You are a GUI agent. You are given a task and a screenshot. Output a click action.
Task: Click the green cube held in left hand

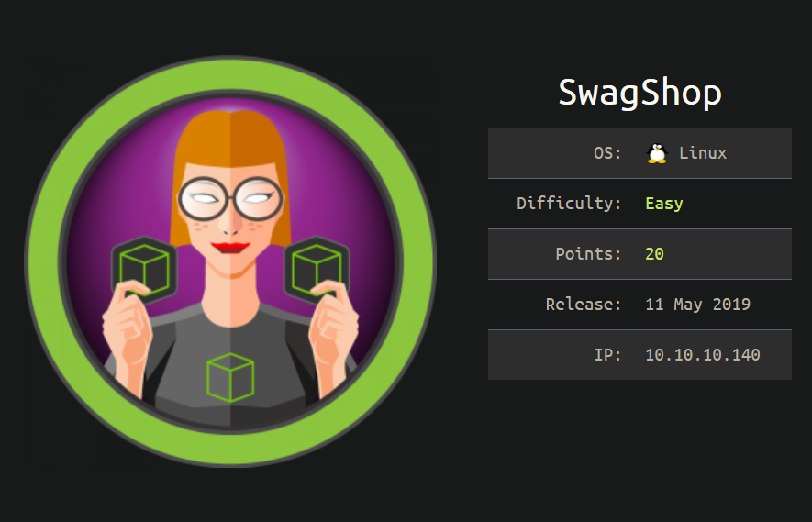[144, 270]
